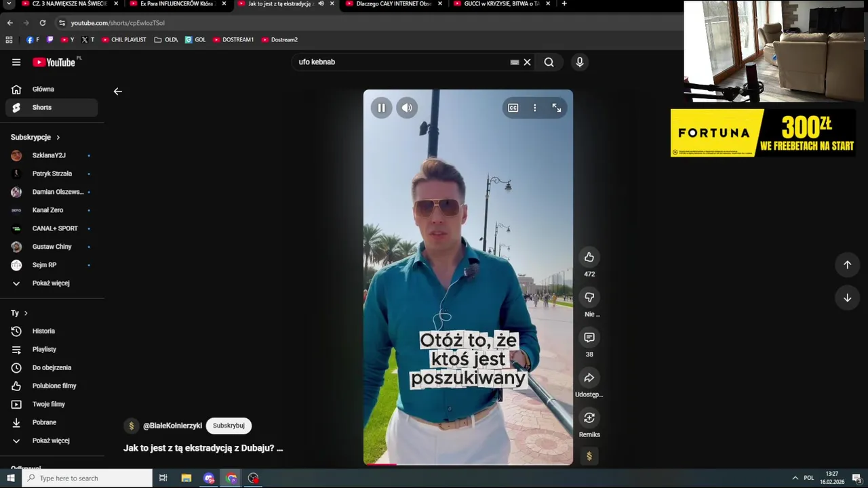The width and height of the screenshot is (868, 488).
Task: Go back with the Shorts back arrow
Action: tap(118, 91)
